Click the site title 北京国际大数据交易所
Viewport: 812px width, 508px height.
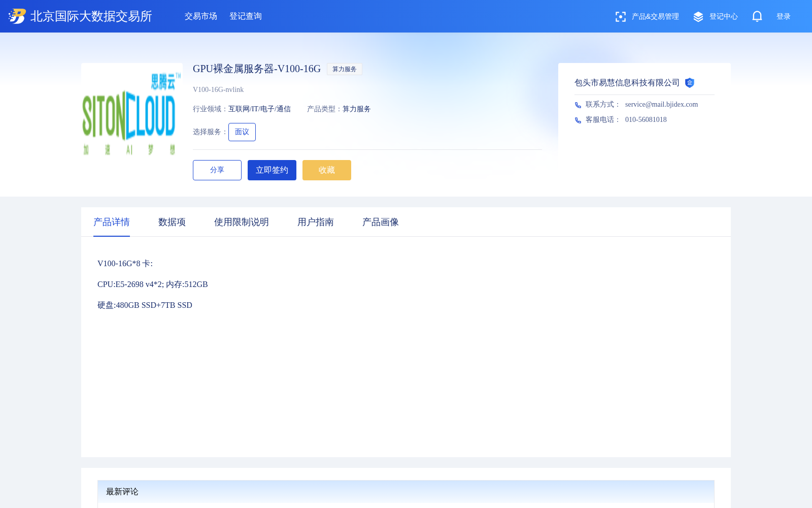91,16
